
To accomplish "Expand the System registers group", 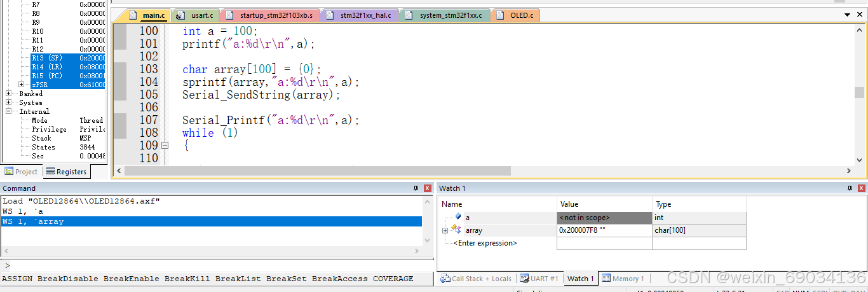I will tap(9, 102).
